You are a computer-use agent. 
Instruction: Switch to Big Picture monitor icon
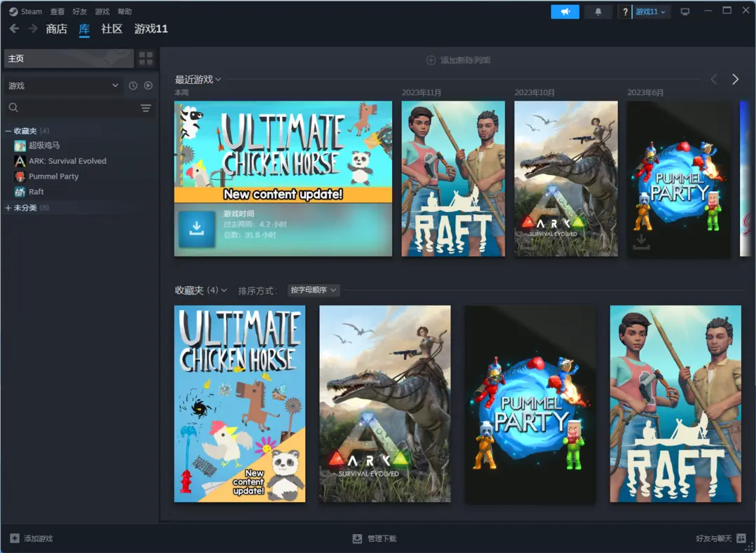click(x=685, y=12)
